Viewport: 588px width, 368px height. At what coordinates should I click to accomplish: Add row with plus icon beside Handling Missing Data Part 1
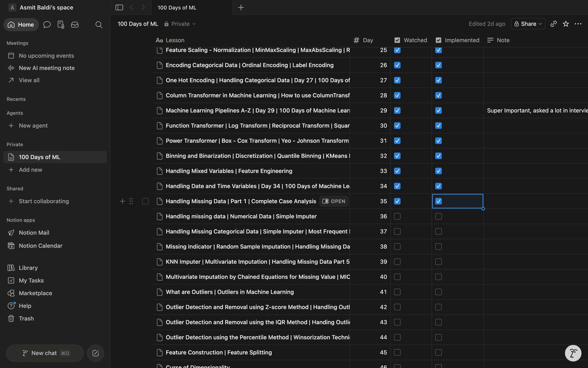tap(122, 201)
